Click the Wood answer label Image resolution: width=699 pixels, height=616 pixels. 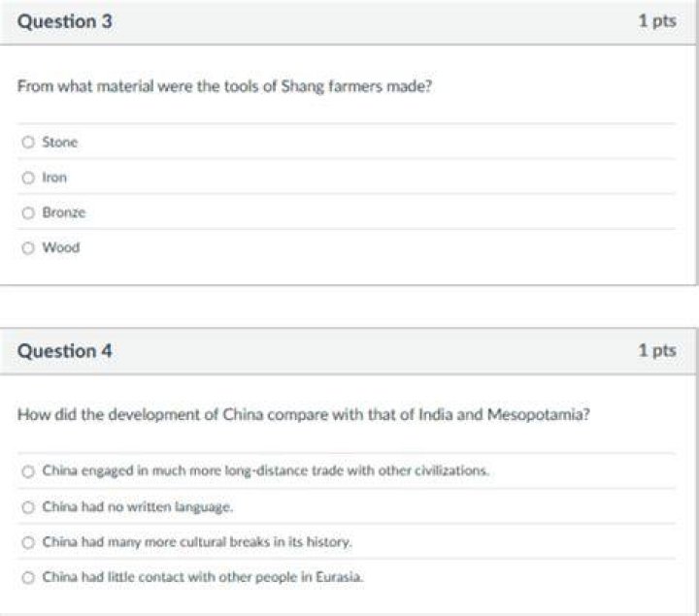[61, 247]
